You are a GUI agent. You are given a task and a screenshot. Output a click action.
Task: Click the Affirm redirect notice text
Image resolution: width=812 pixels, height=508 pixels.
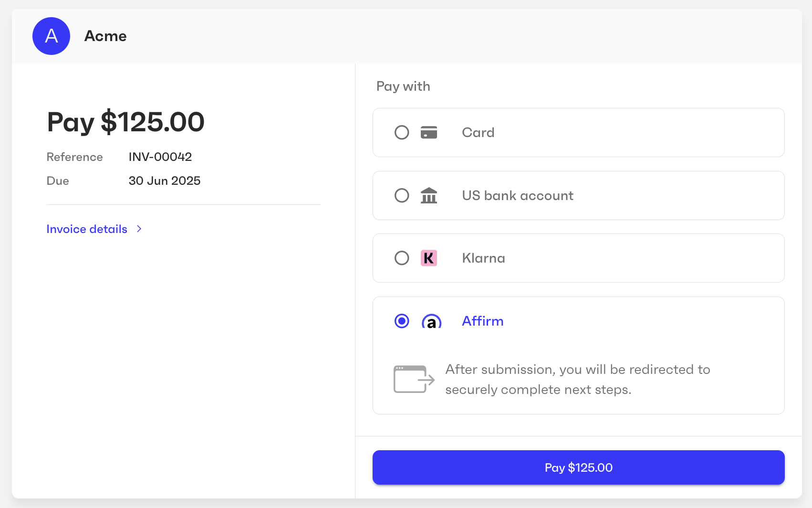point(577,379)
